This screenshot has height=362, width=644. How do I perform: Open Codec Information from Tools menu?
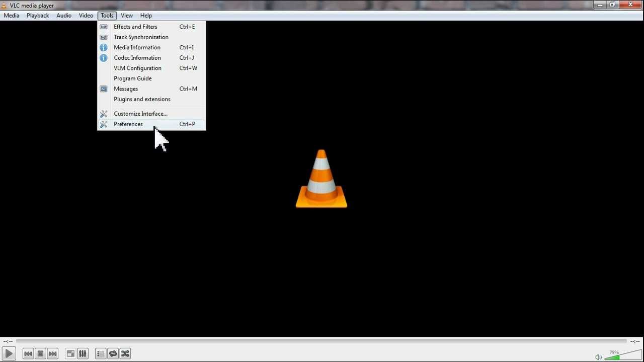151,58
